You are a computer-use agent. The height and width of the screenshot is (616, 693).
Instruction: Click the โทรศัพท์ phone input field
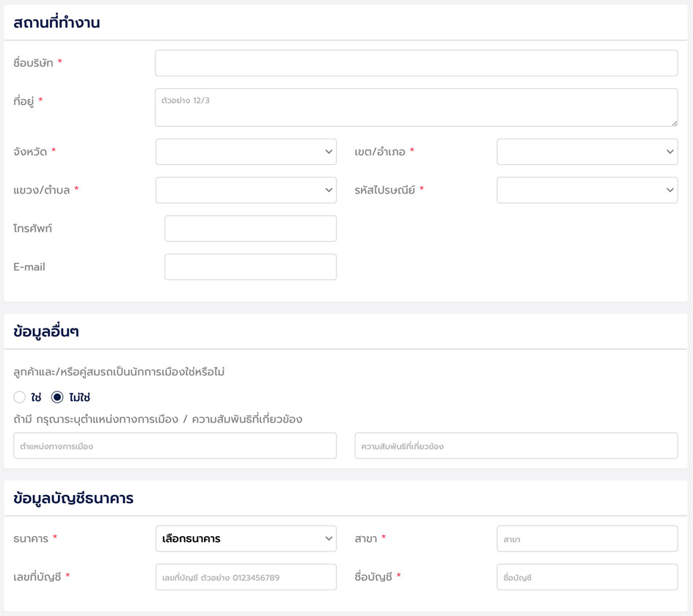[x=250, y=229]
